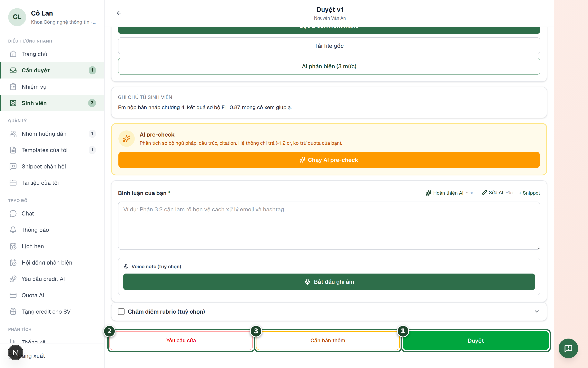Click AI phản biện (3 mức) button
This screenshot has width=588, height=368.
coord(329,66)
